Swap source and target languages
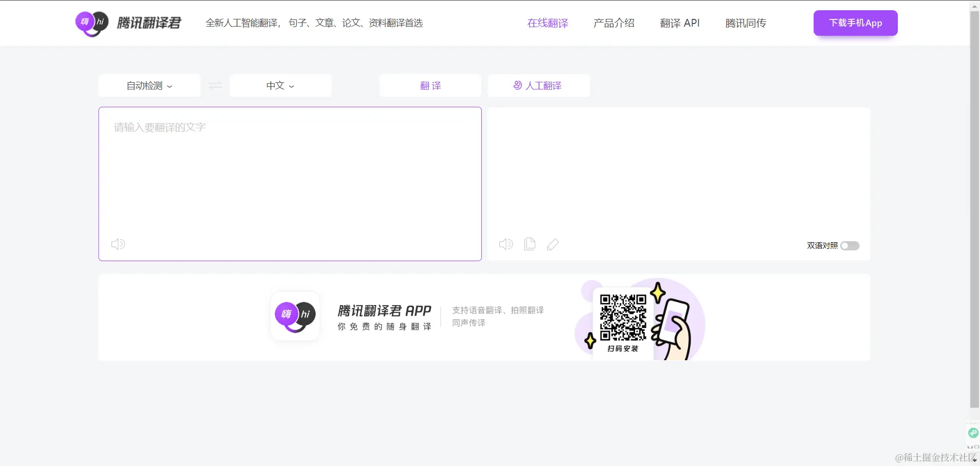The height and width of the screenshot is (466, 980). point(215,85)
